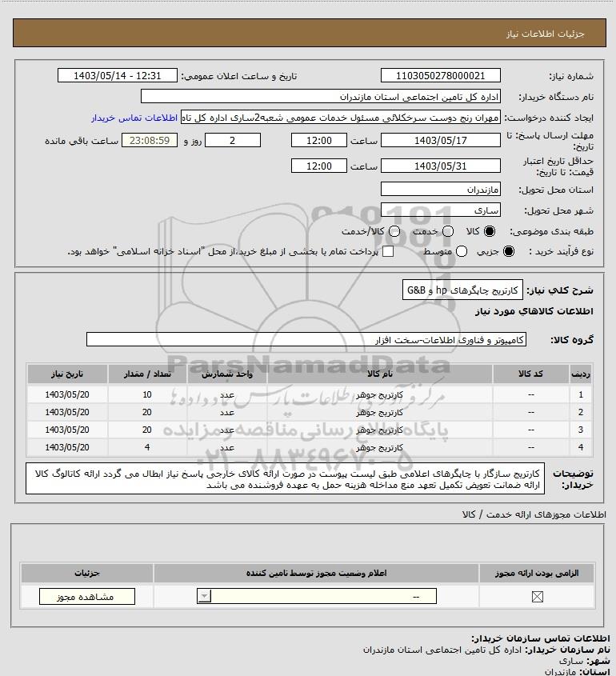Click the تاریخ نیاز column header
Screen dimensions: 616x676
pos(67,374)
